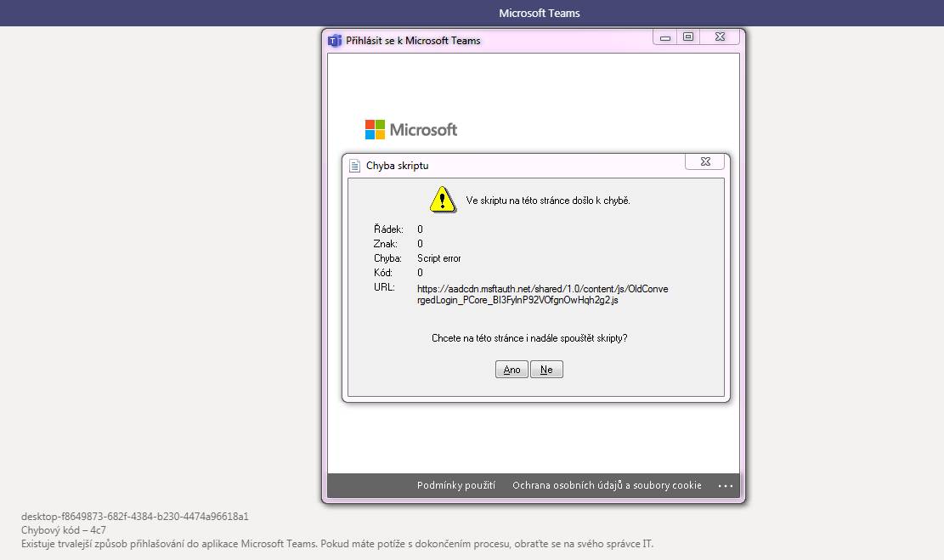Click the Teams icon in sign-in title bar
The height and width of the screenshot is (560, 944).
(334, 41)
